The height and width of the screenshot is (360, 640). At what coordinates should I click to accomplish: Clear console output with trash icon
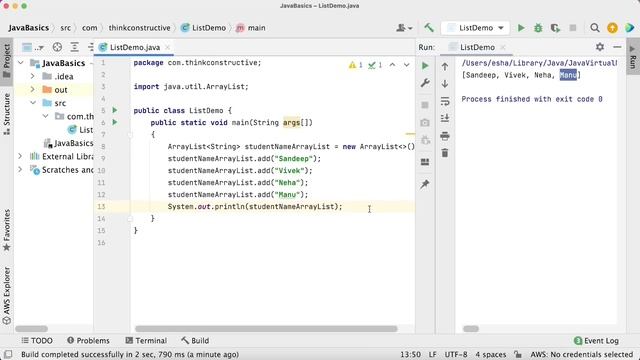445,153
